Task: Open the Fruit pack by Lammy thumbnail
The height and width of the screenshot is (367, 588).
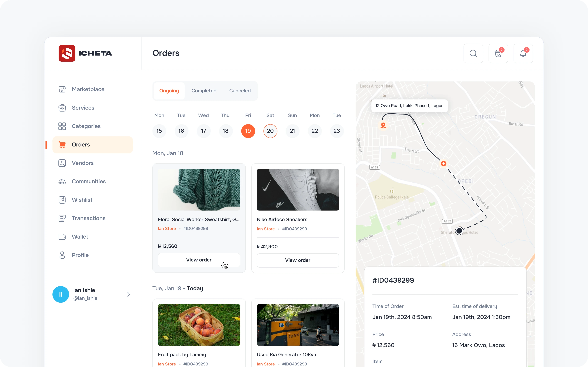Action: [199, 325]
